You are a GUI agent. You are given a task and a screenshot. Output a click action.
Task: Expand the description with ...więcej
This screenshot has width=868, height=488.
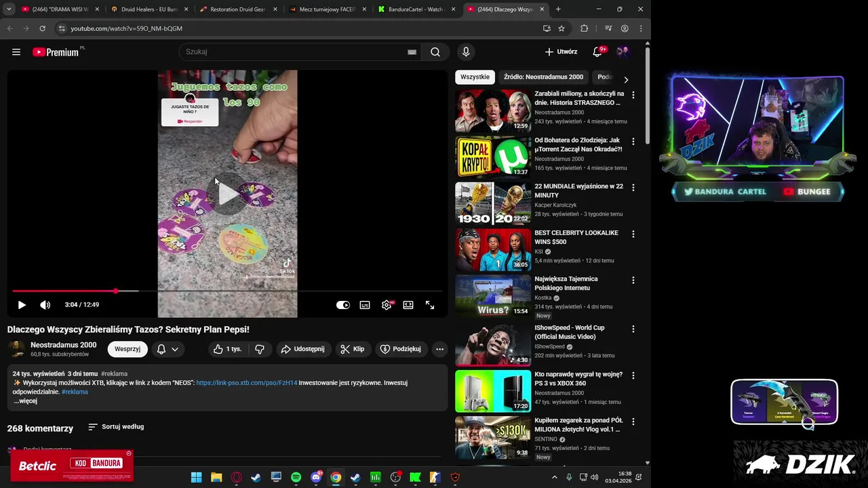click(25, 401)
